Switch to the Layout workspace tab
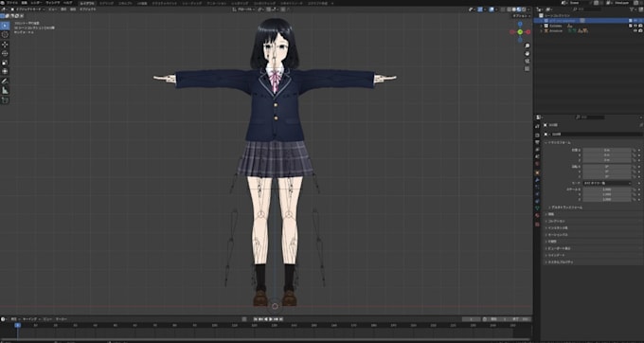The width and height of the screenshot is (644, 343). click(87, 3)
